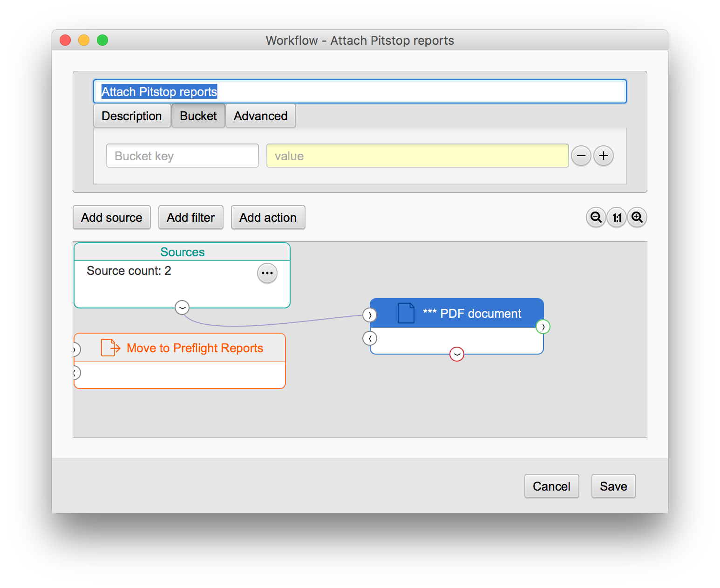
Task: Close the workflow window
Action: pos(65,40)
